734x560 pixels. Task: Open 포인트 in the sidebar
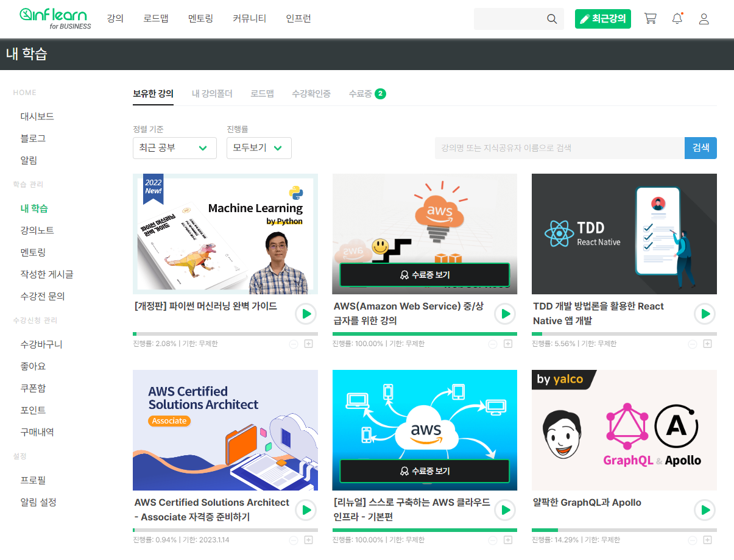(x=33, y=410)
